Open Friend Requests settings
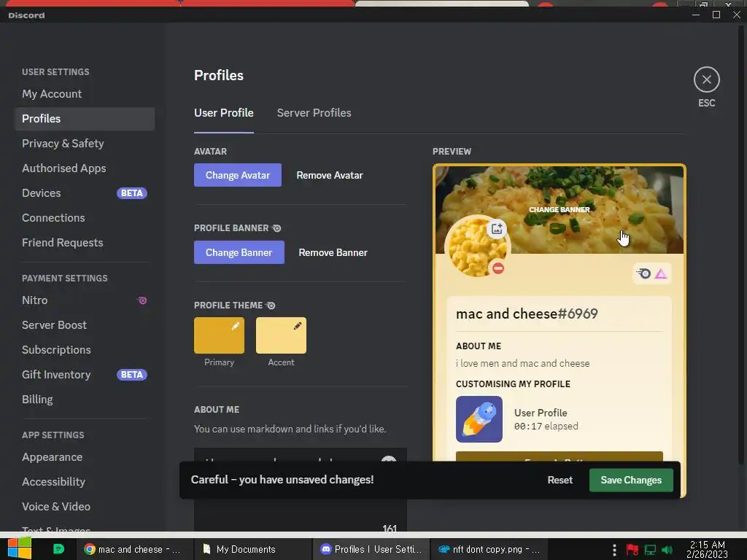This screenshot has width=747, height=560. [85, 242]
